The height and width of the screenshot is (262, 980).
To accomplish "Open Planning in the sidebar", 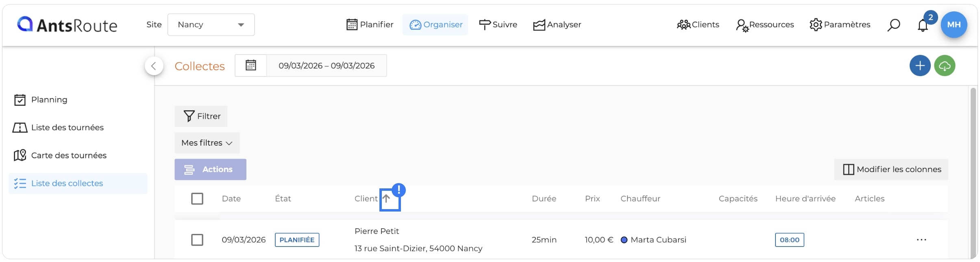I will click(78, 100).
